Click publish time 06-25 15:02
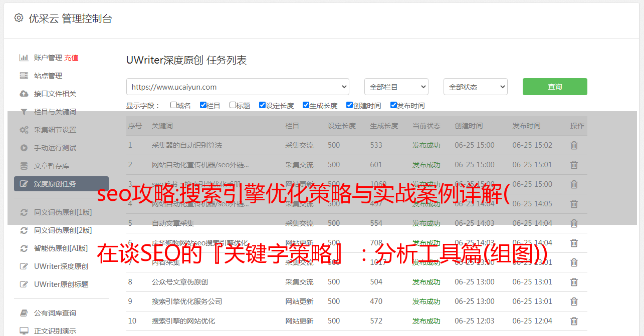Viewport: 644px width, 336px height. 532,145
